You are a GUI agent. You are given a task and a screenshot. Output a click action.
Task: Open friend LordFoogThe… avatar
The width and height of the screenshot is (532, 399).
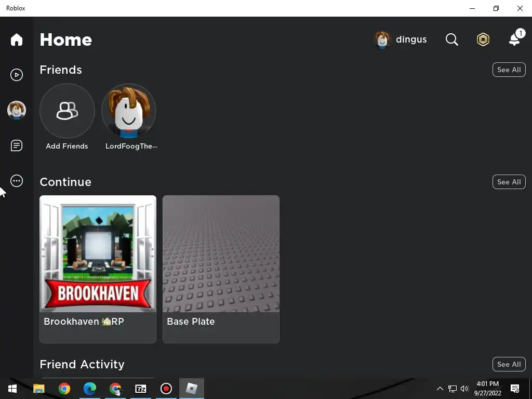click(129, 111)
